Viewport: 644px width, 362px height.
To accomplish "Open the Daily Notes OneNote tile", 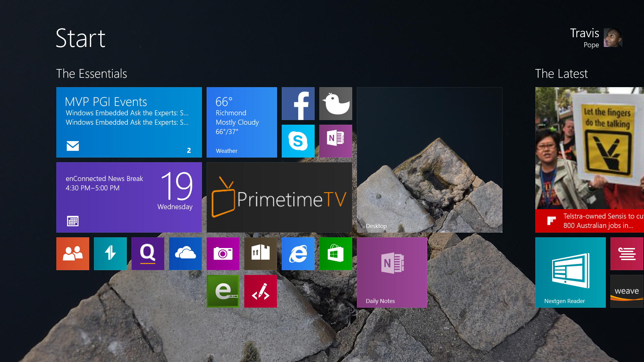I will 392,273.
